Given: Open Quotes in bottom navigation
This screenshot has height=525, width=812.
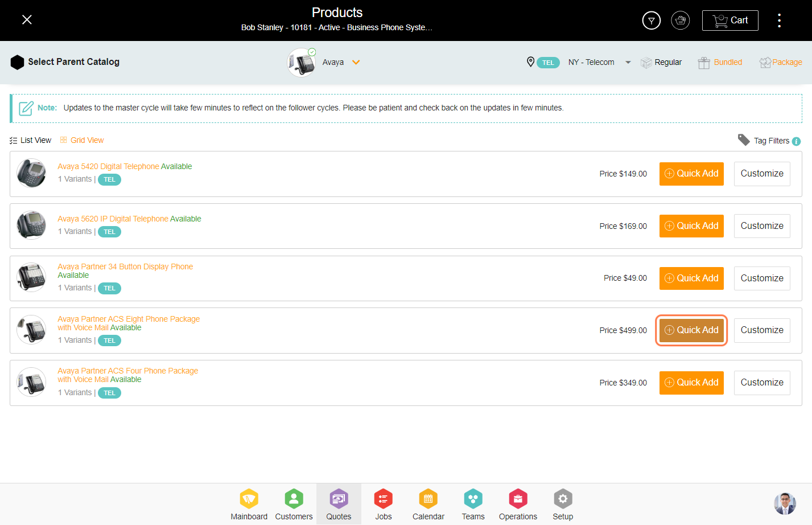Looking at the screenshot, I should click(339, 505).
